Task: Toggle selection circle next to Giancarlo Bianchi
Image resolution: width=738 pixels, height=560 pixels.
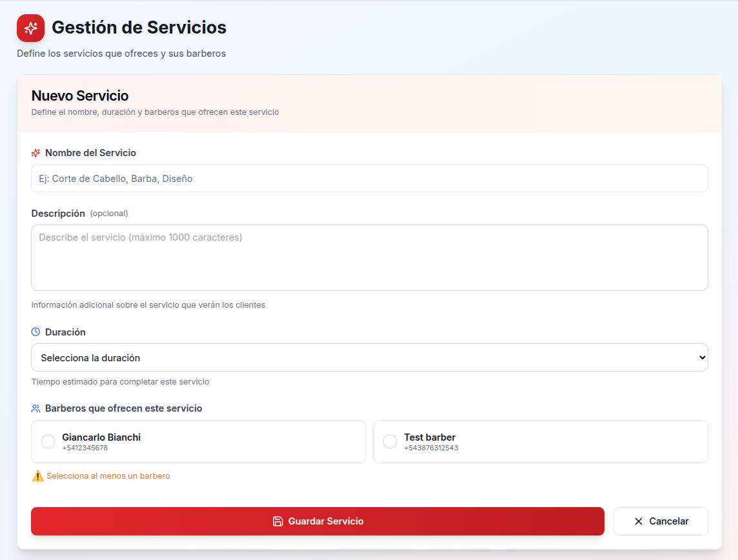Action: click(48, 441)
